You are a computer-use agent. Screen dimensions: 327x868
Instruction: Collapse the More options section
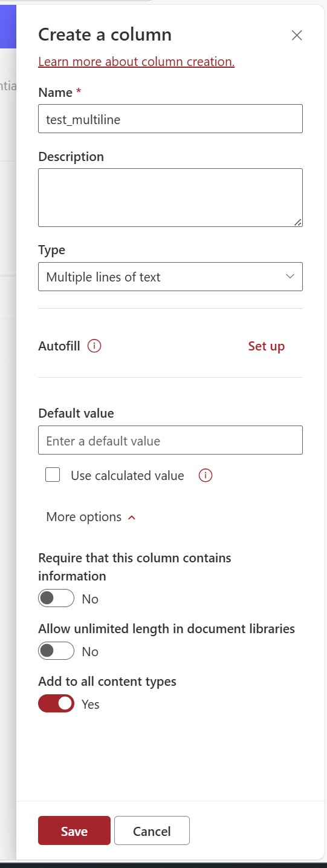coord(91,517)
